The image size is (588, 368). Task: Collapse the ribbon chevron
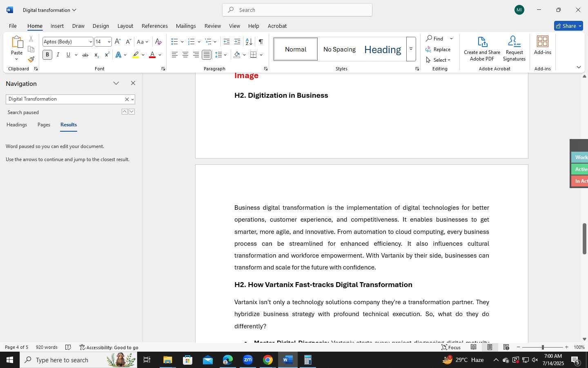(x=579, y=67)
